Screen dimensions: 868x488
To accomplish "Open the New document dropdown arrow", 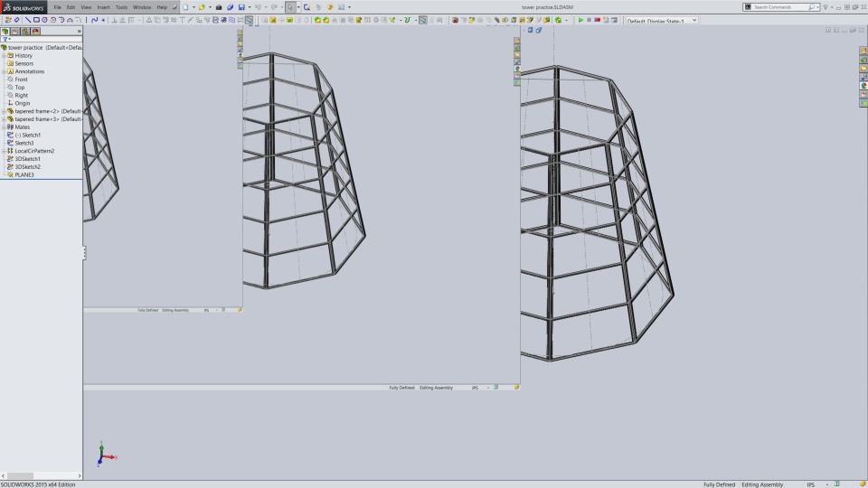I will click(193, 7).
